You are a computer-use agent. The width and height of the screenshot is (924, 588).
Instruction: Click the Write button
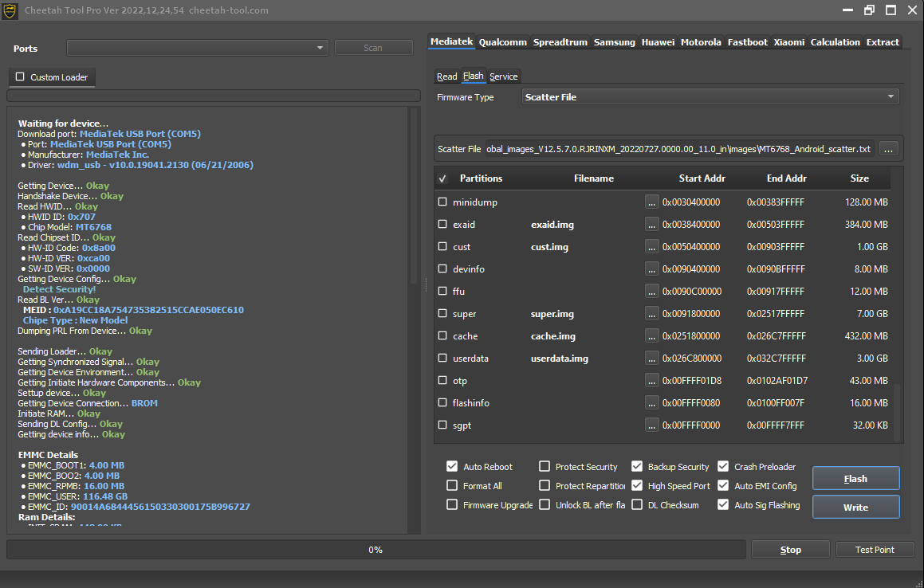(x=855, y=508)
